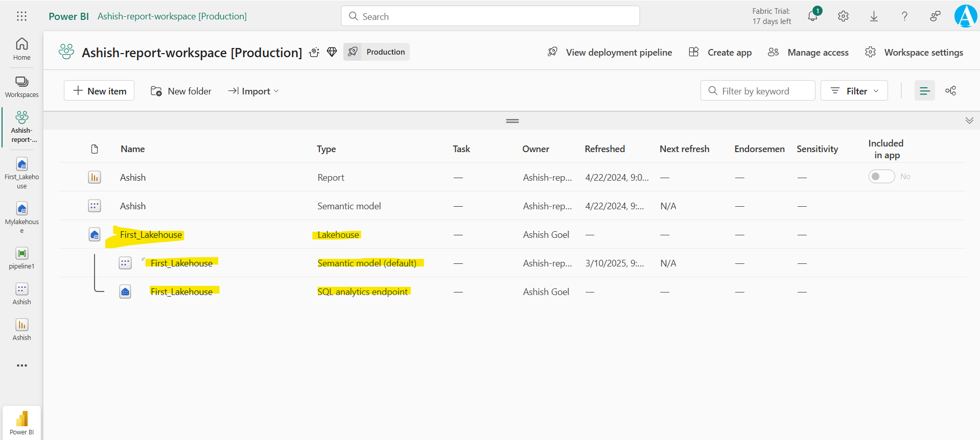Image resolution: width=980 pixels, height=440 pixels.
Task: Click the download arrow icon
Action: [874, 16]
